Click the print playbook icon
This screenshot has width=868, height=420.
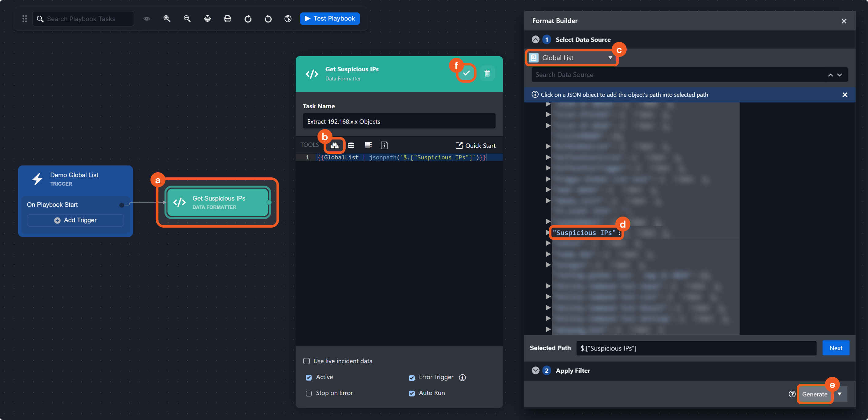click(228, 19)
